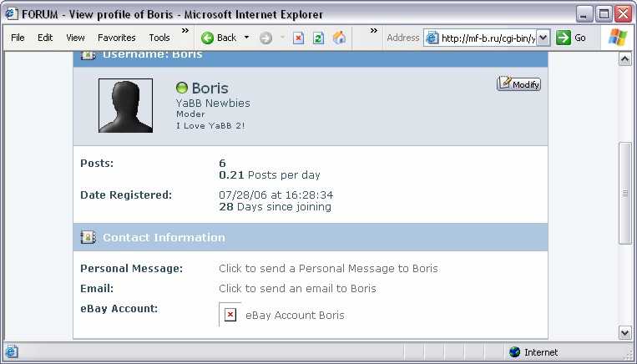Screen dimensions: 637x364
Task: Click the Contact Information header icon
Action: (x=88, y=237)
